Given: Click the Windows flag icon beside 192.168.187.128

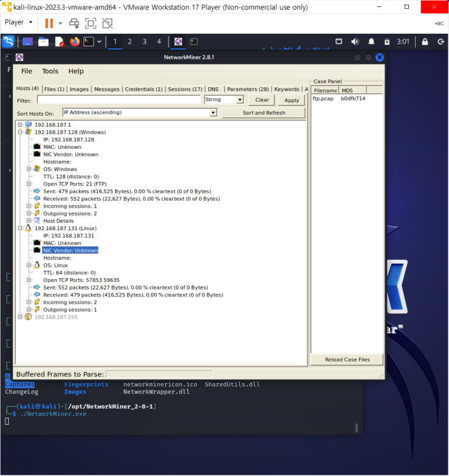Looking at the screenshot, I should tap(28, 132).
